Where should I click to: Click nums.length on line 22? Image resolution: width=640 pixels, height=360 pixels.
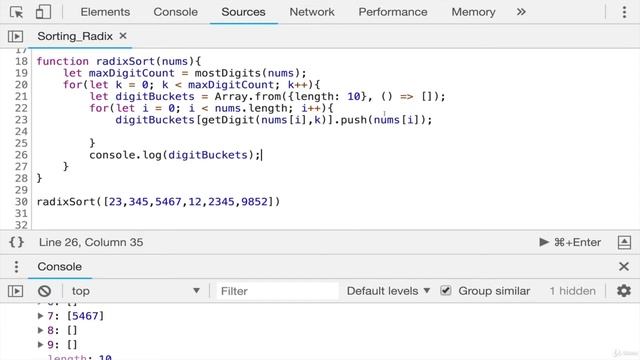251,108
